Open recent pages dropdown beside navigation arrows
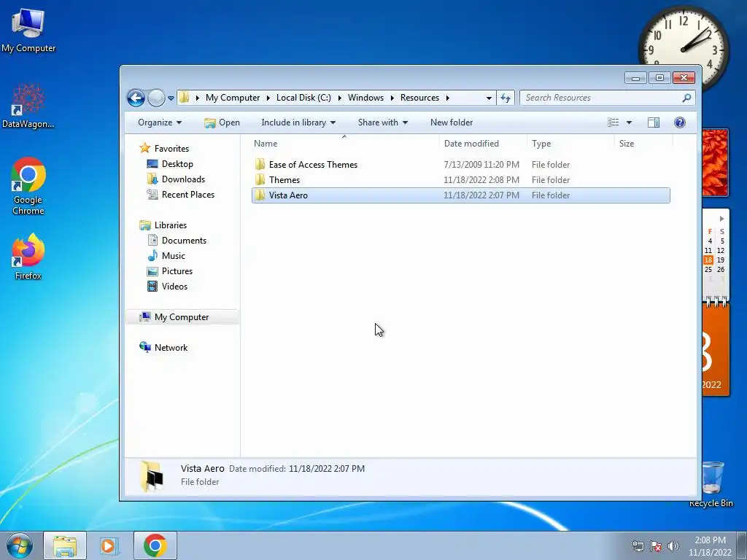This screenshot has width=747, height=560. (171, 98)
